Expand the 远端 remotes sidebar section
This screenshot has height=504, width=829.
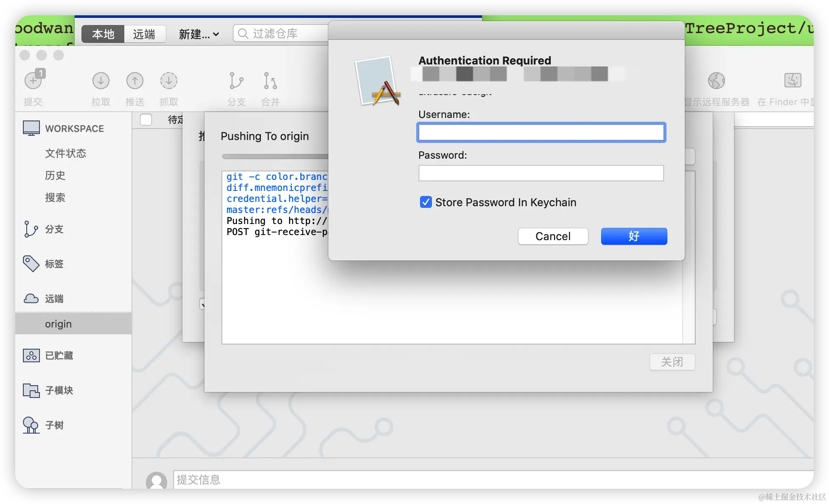(54, 299)
